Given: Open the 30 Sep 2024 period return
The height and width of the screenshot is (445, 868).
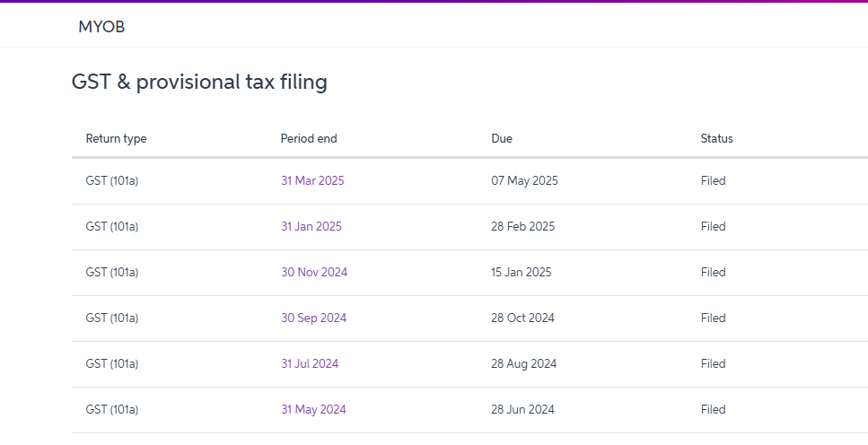Looking at the screenshot, I should pos(313,318).
